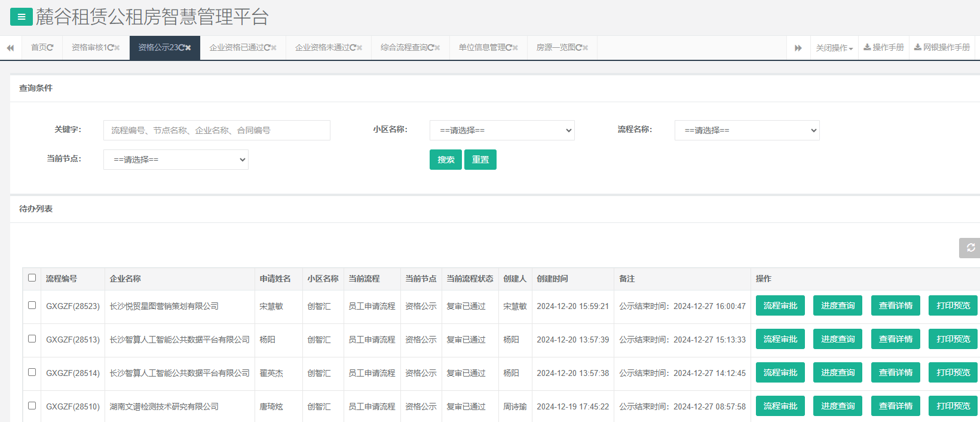Toggle the hamburger sidebar menu button
This screenshot has width=980, height=422.
click(21, 17)
